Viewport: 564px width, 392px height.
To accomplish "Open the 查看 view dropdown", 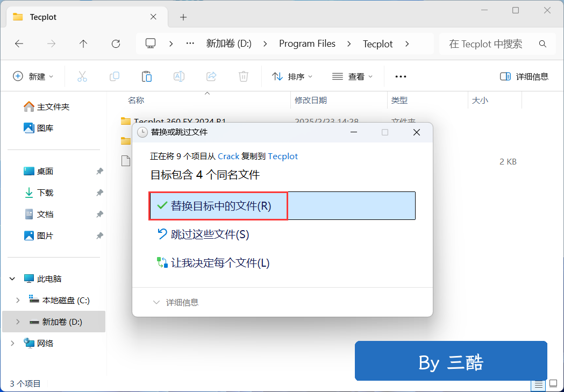I will tap(352, 76).
